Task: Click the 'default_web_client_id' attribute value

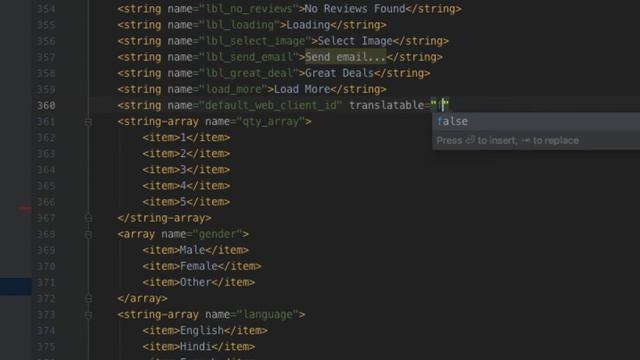Action: 271,105
